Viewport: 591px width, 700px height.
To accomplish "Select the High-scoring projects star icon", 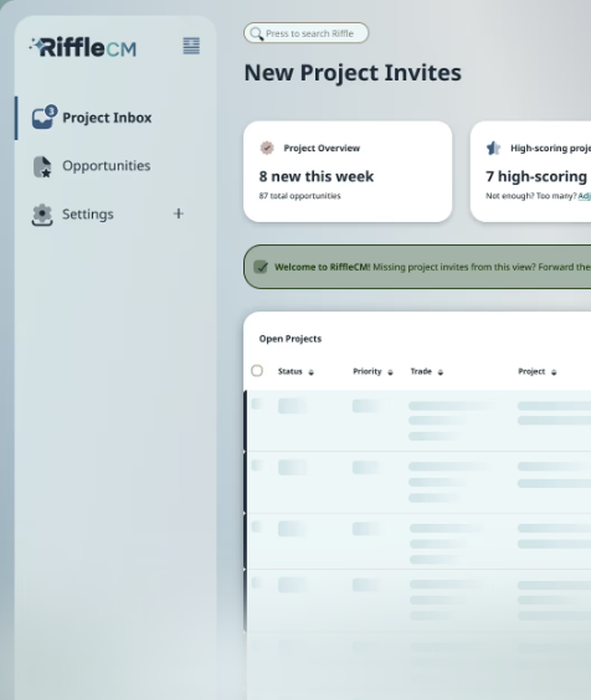I will 494,148.
